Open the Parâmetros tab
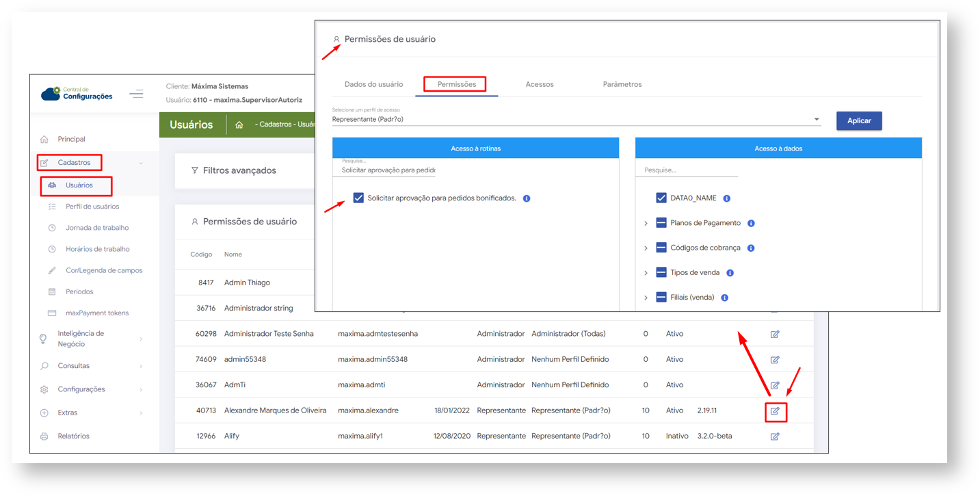The width and height of the screenshot is (980, 496). (x=622, y=84)
